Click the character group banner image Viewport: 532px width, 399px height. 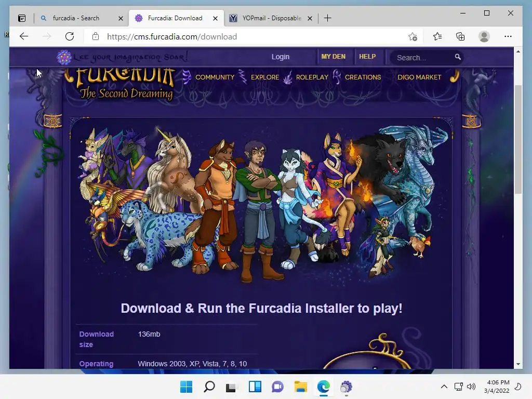point(261,204)
